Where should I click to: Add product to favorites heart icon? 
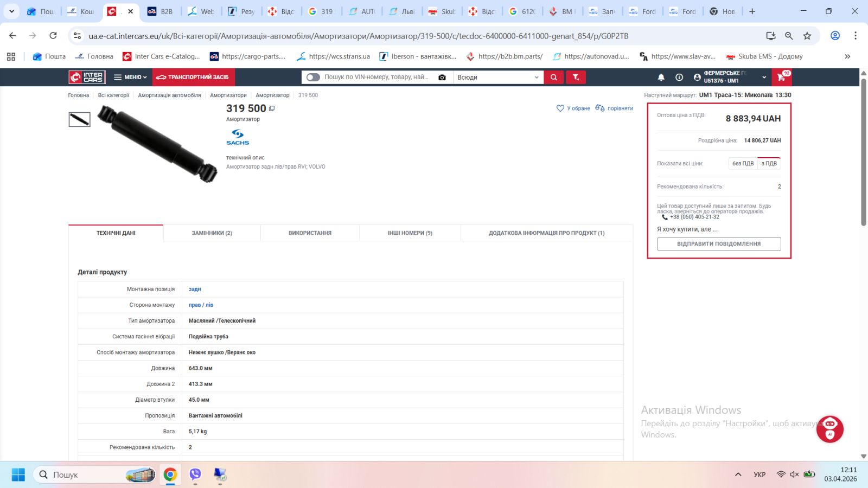click(560, 108)
